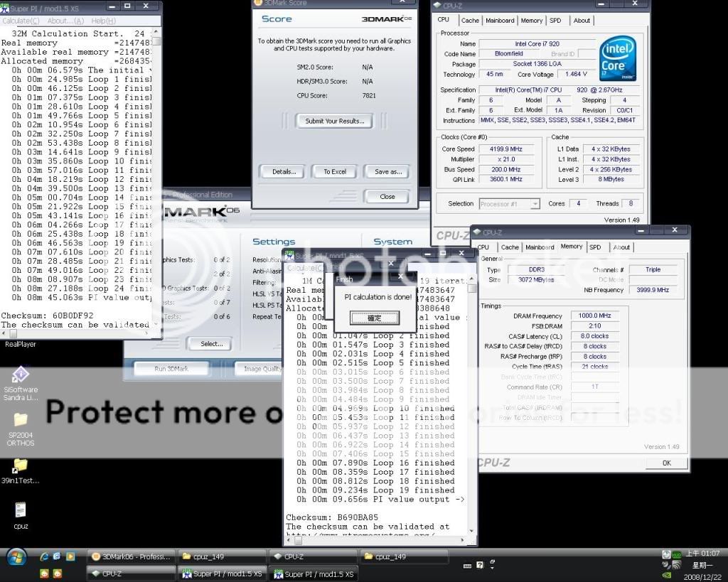Open SiSoftware Sandra desktop shortcut
Screen dimensions: 728x582
coord(20,376)
